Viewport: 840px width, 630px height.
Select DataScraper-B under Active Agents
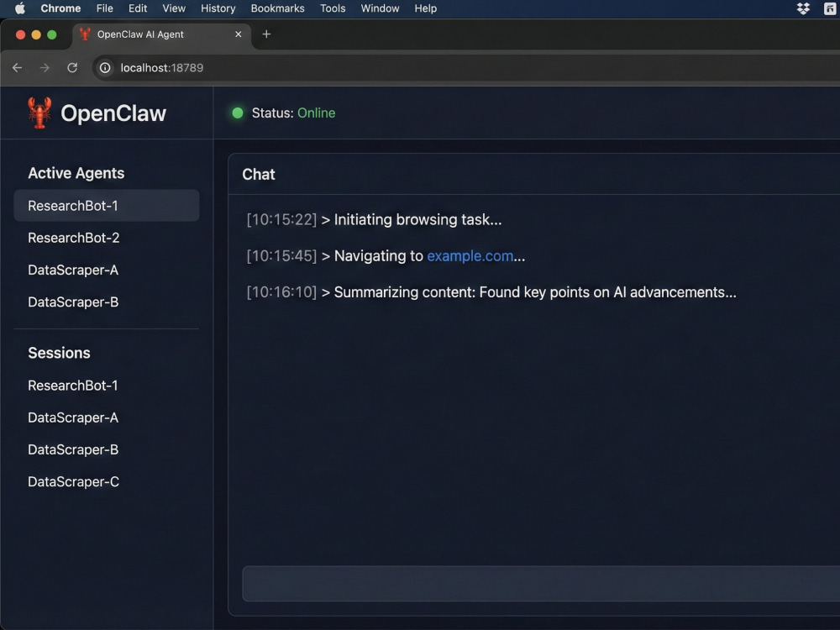pyautogui.click(x=107, y=302)
